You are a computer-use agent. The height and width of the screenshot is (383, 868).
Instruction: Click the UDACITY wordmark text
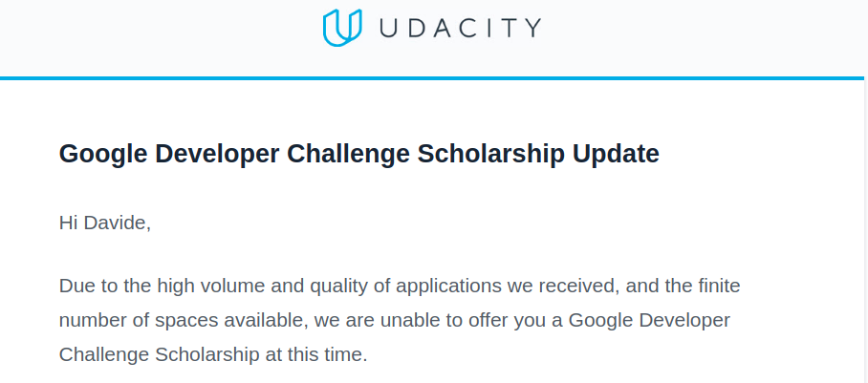[459, 28]
